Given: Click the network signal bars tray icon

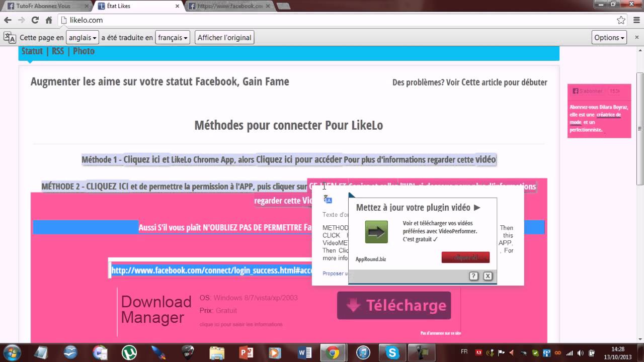Looking at the screenshot, I should 570,353.
